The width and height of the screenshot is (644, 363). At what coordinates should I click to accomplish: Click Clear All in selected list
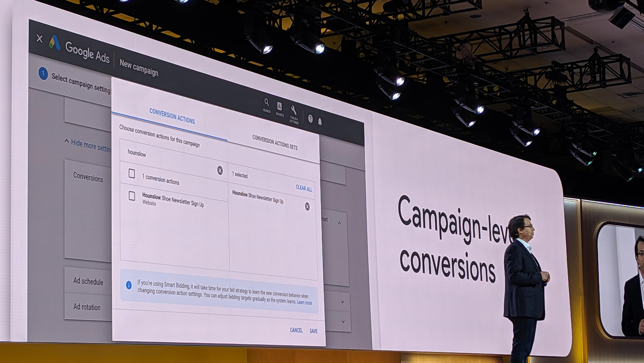[304, 188]
